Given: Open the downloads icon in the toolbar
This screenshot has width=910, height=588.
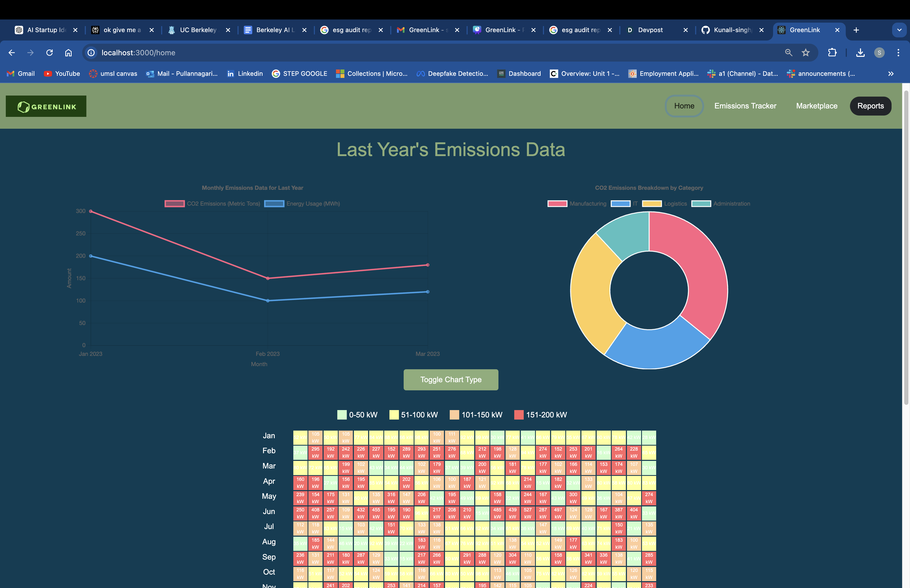Looking at the screenshot, I should click(x=860, y=53).
